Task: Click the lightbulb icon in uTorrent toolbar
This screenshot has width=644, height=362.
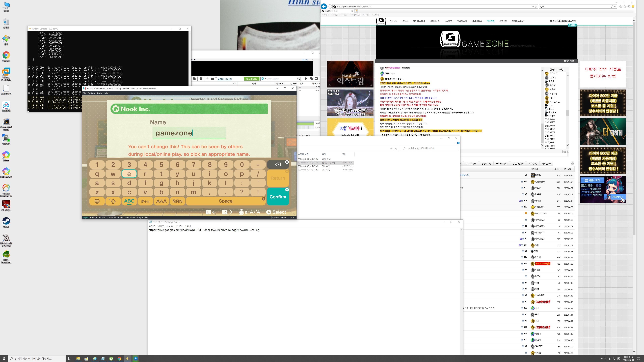Action: tap(306, 79)
